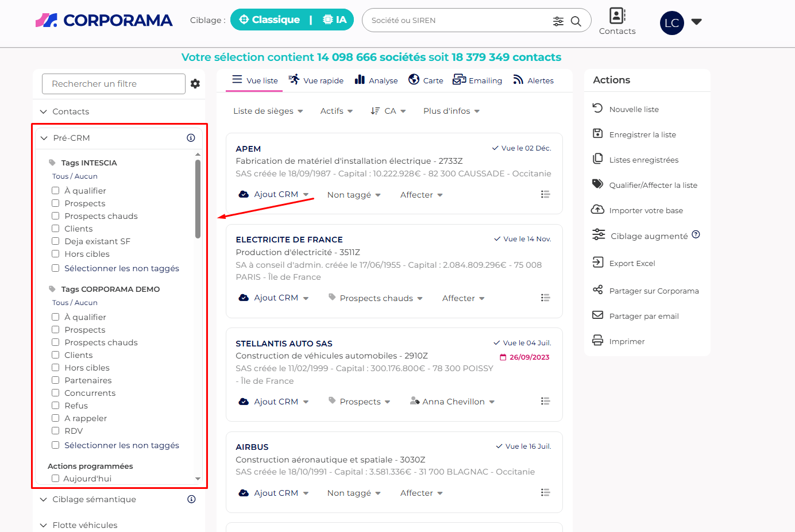Switch to the Carte tab
This screenshot has height=532, width=795.
(x=426, y=80)
